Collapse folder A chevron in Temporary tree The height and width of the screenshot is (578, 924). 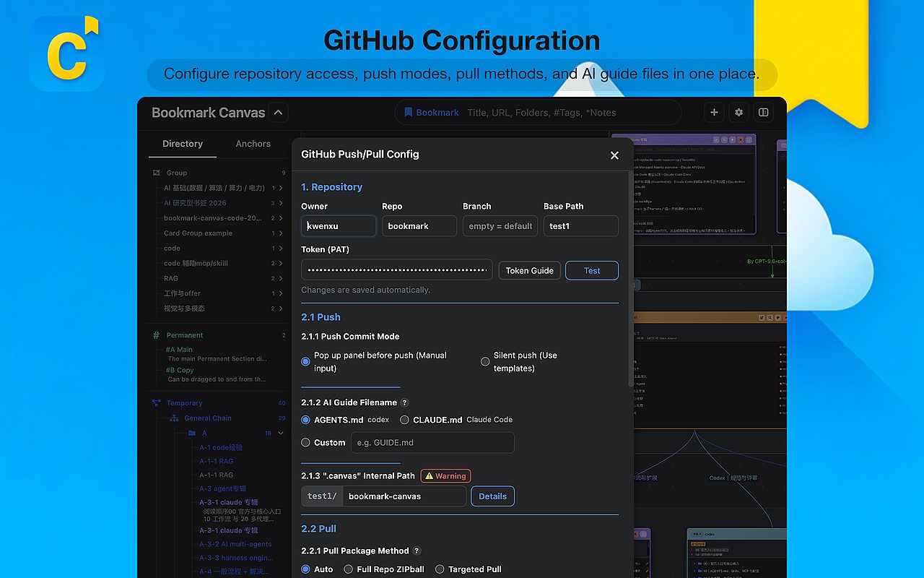[x=281, y=433]
